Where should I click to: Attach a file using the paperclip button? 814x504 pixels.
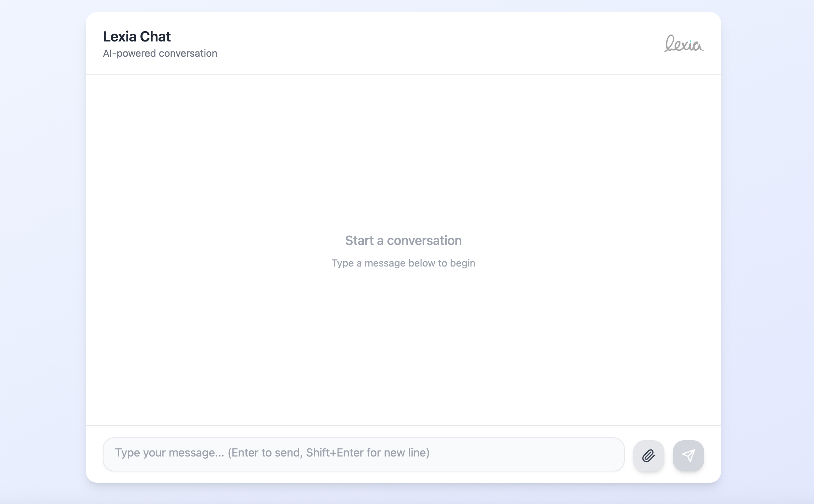(x=648, y=455)
